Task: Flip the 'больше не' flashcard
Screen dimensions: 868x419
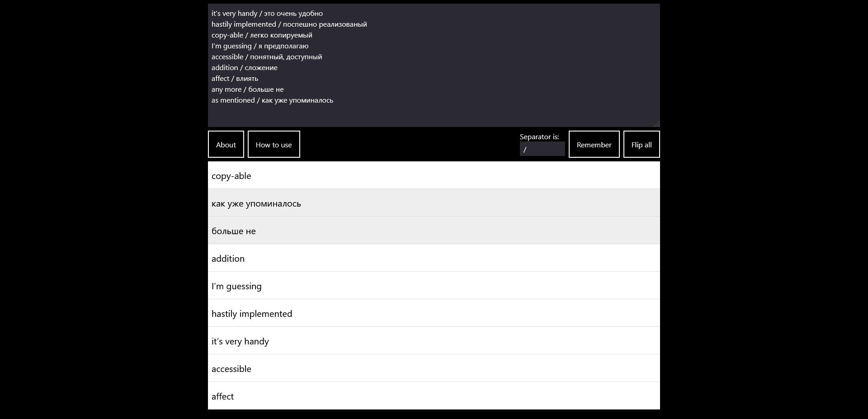Action: coord(433,230)
